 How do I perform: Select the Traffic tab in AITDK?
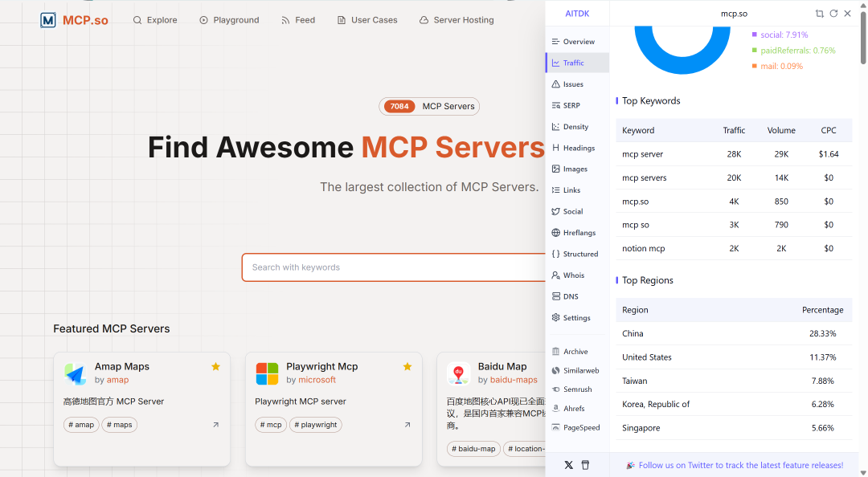[x=577, y=63]
